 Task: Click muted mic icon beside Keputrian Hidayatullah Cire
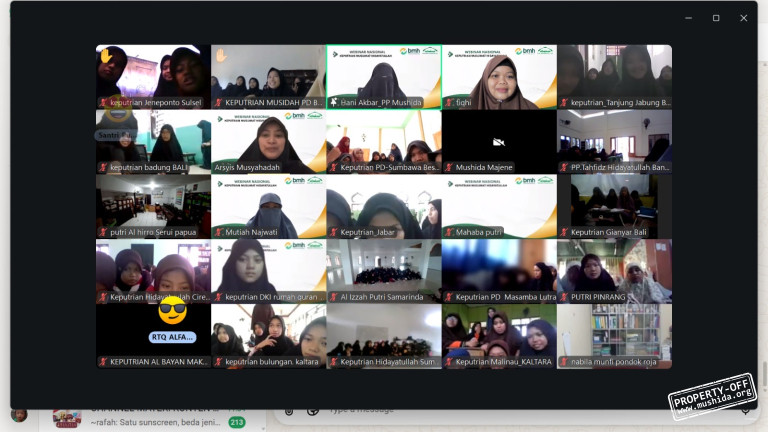(x=103, y=297)
